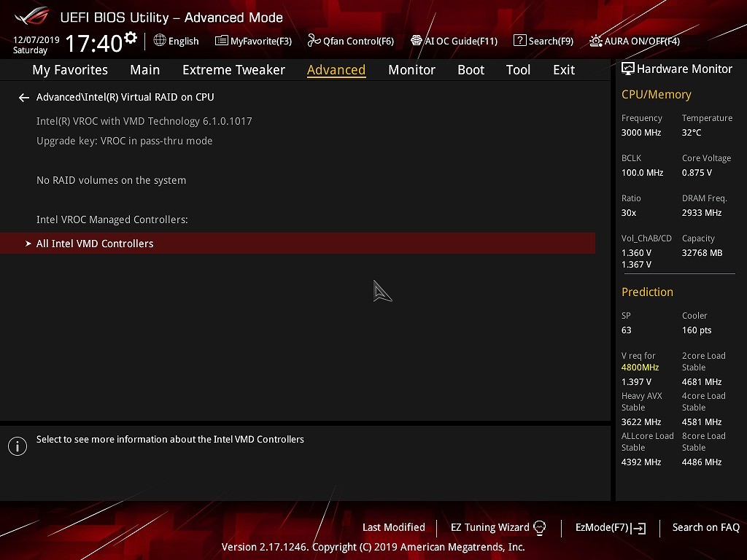The image size is (747, 560).
Task: Click the SP value 63
Action: point(626,330)
